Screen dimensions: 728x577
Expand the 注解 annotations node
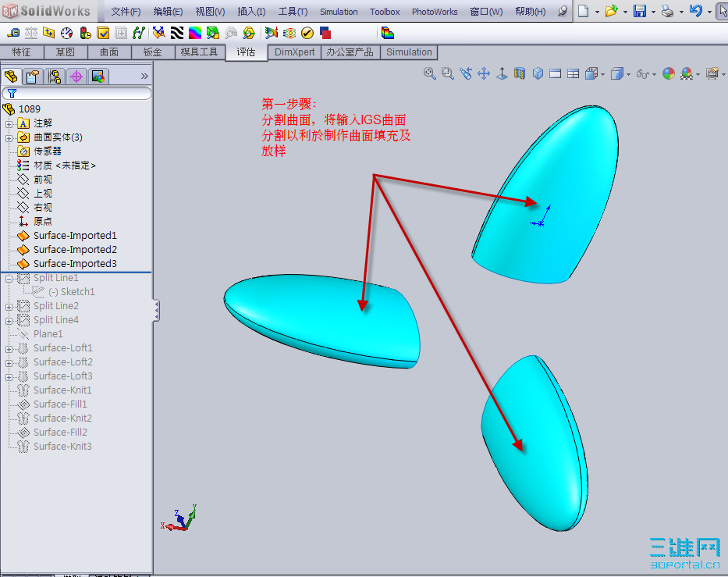click(x=9, y=124)
